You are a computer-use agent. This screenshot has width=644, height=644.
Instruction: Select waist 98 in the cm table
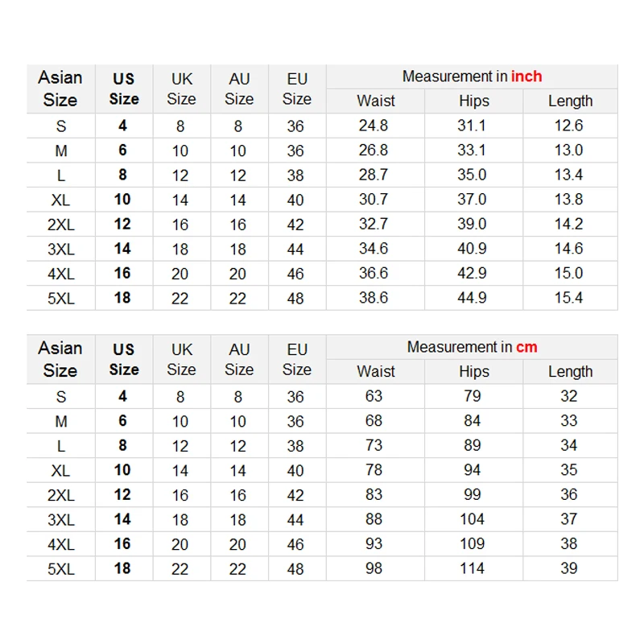374,568
